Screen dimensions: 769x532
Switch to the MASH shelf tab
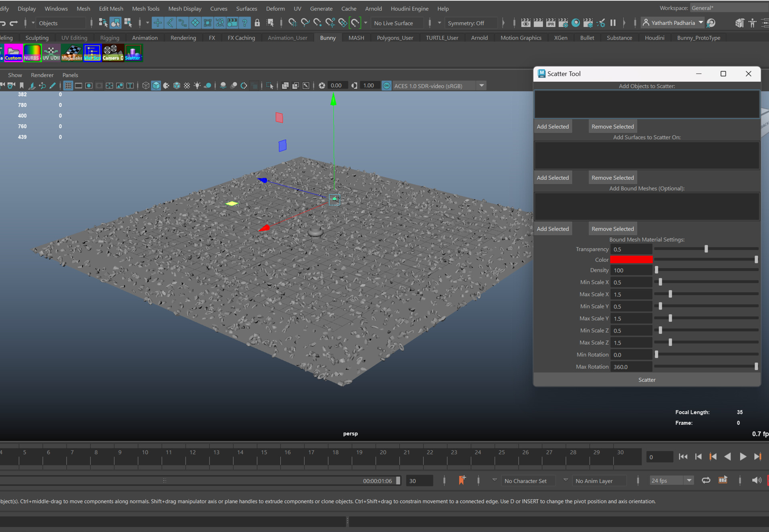(356, 37)
